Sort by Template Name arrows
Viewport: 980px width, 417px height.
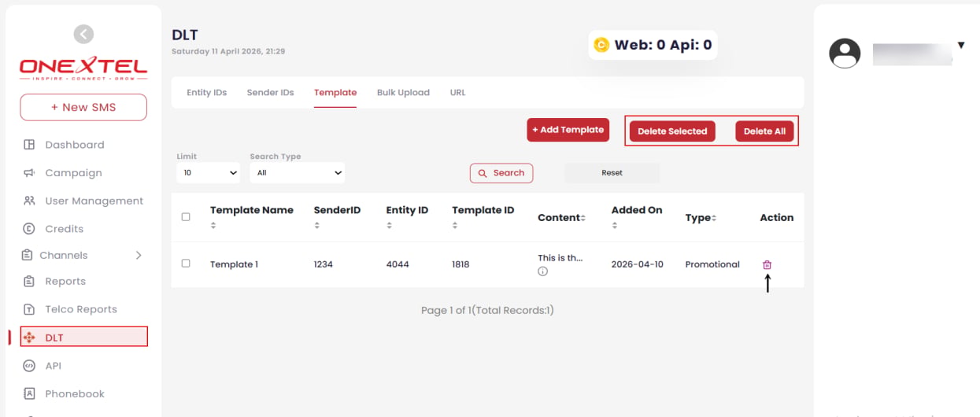(213, 226)
